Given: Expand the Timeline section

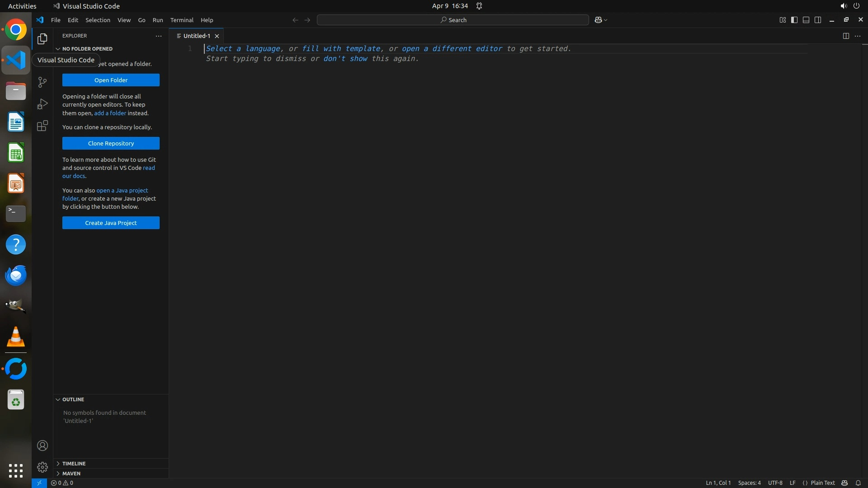Looking at the screenshot, I should [74, 463].
